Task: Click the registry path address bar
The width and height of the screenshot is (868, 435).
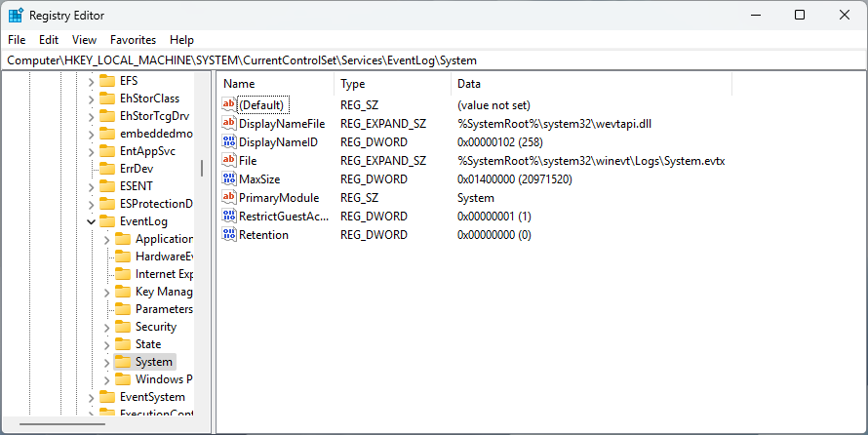Action: point(434,60)
